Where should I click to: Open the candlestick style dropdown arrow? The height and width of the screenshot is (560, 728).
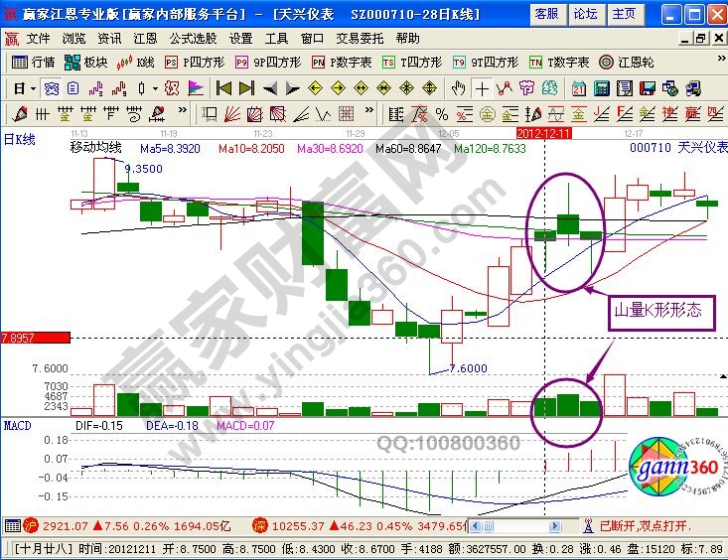(155, 87)
